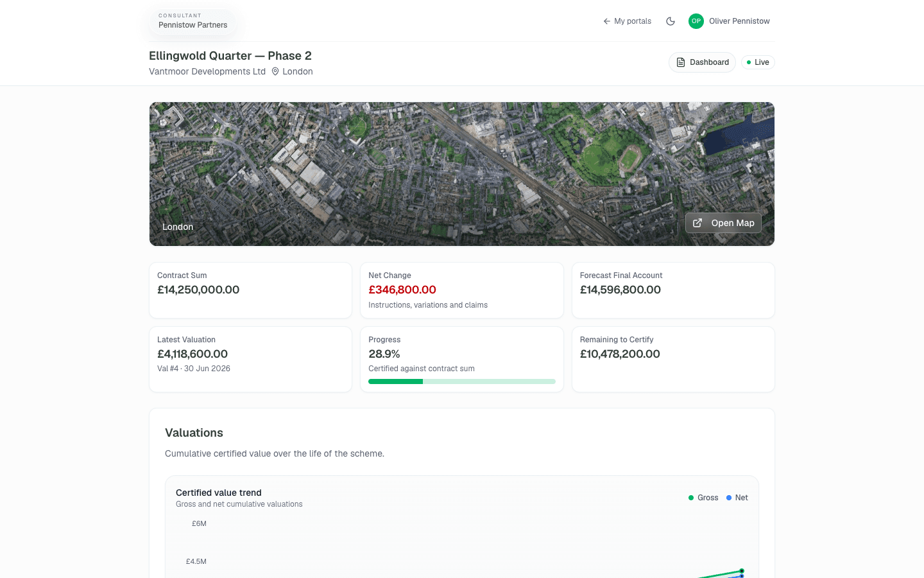The height and width of the screenshot is (578, 924).
Task: Click the Certified against contract sum caption
Action: (422, 369)
